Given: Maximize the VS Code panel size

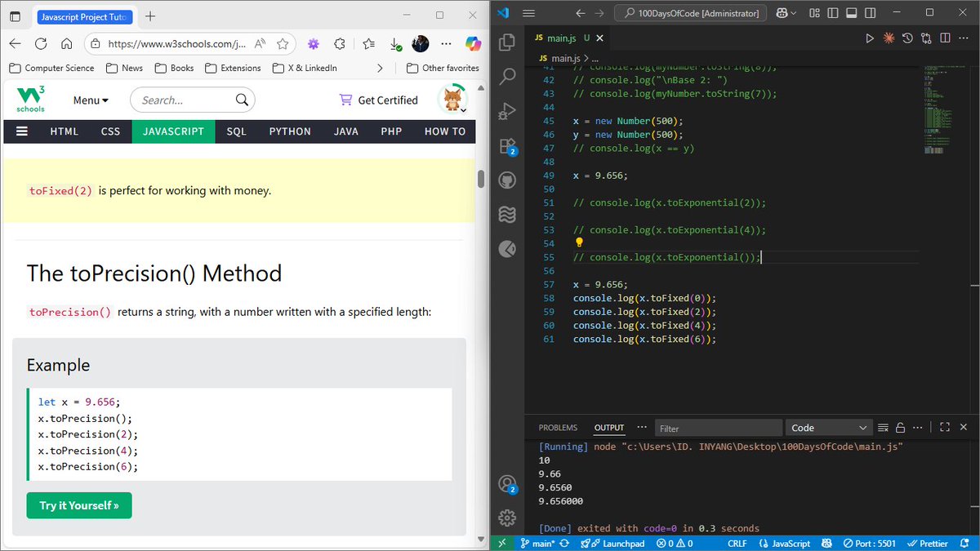Looking at the screenshot, I should (945, 427).
